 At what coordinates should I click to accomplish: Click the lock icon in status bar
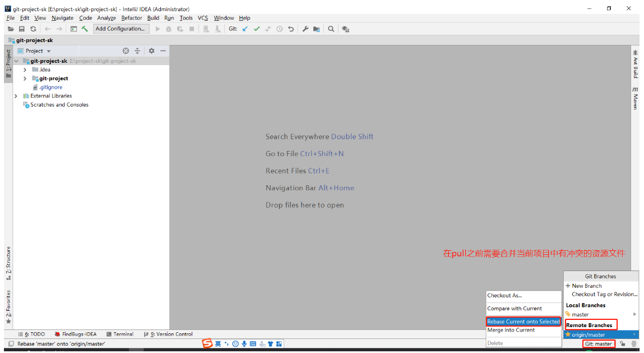coord(623,344)
